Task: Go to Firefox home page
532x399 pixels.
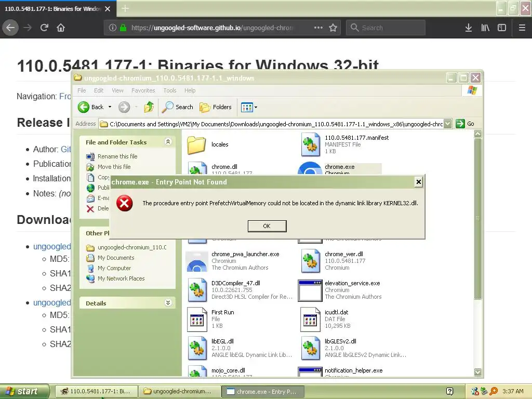Action: coord(61,28)
